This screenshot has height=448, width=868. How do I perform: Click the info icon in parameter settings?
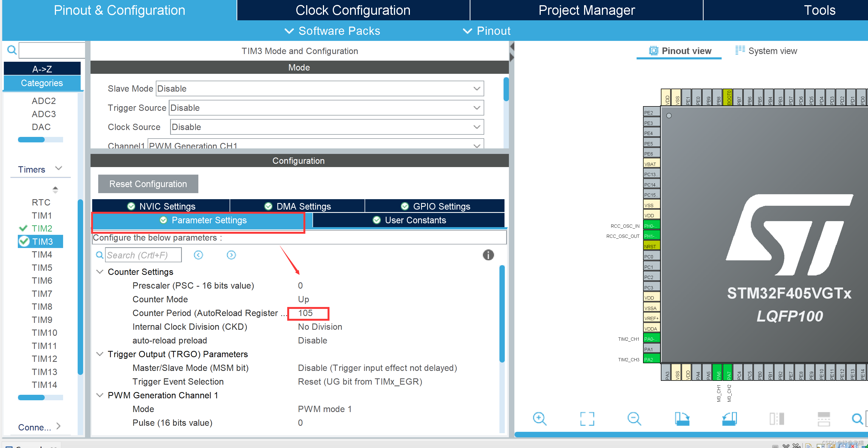(488, 255)
